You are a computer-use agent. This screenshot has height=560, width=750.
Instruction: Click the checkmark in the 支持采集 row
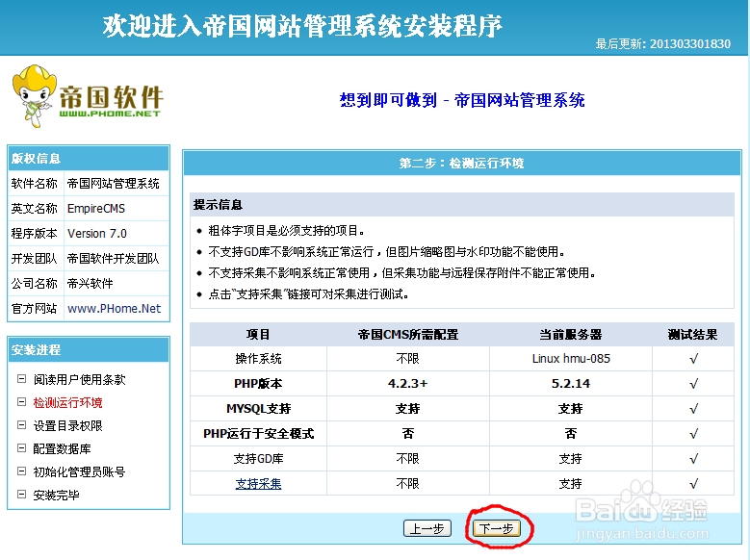point(693,484)
